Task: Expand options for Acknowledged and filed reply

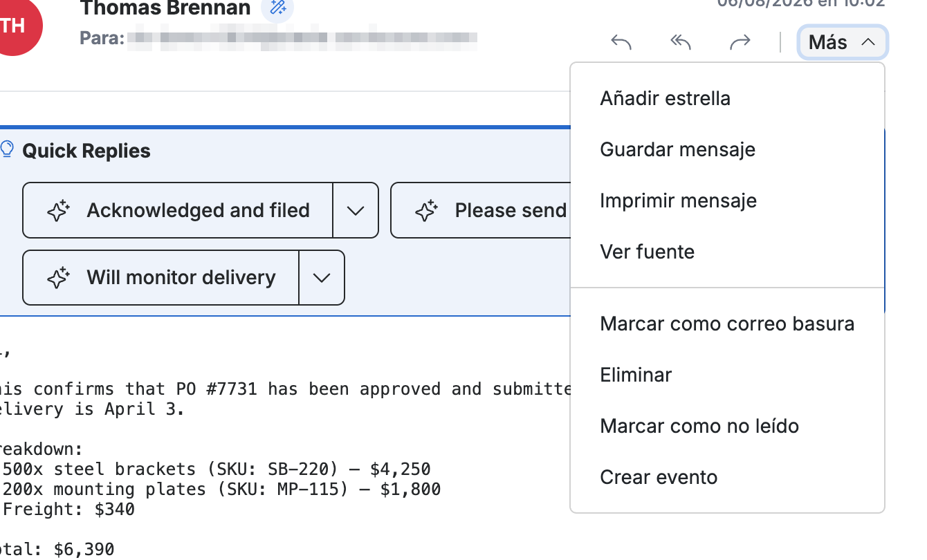Action: click(356, 210)
